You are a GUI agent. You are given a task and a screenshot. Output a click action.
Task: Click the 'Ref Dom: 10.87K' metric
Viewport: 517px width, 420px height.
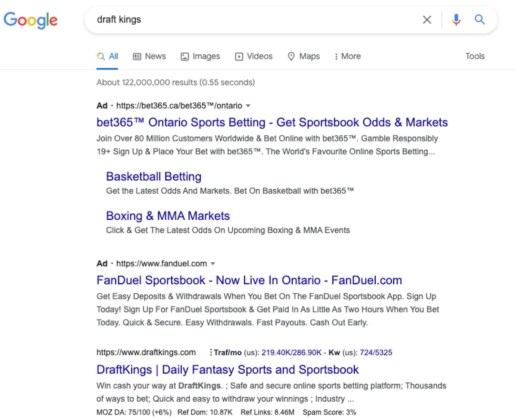pos(205,412)
